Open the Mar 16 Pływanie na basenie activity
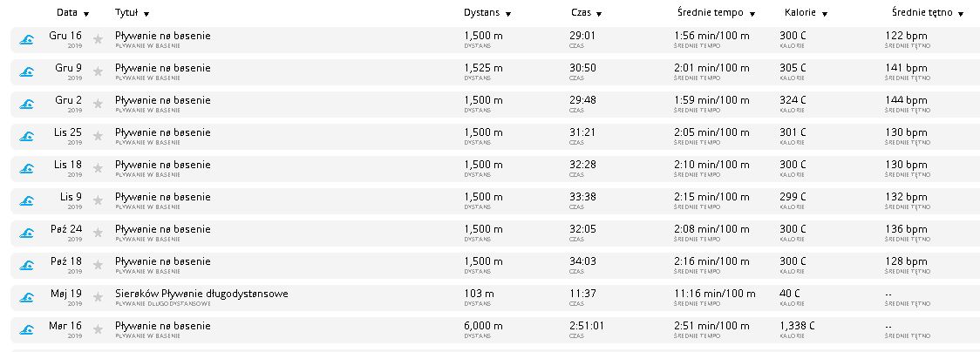Viewport: 980px width, 352px height. click(x=163, y=326)
